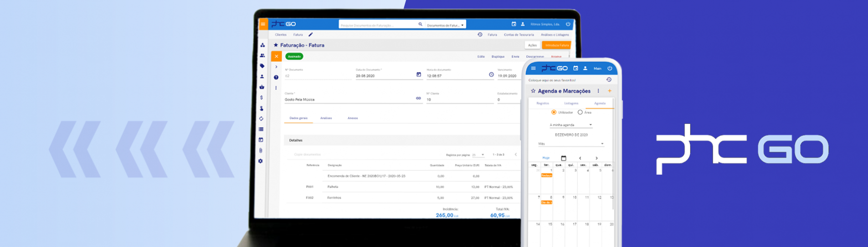This screenshot has width=868, height=247.
Task: Open the three-dot menu beside Agenda e Marcações
Action: (x=598, y=91)
